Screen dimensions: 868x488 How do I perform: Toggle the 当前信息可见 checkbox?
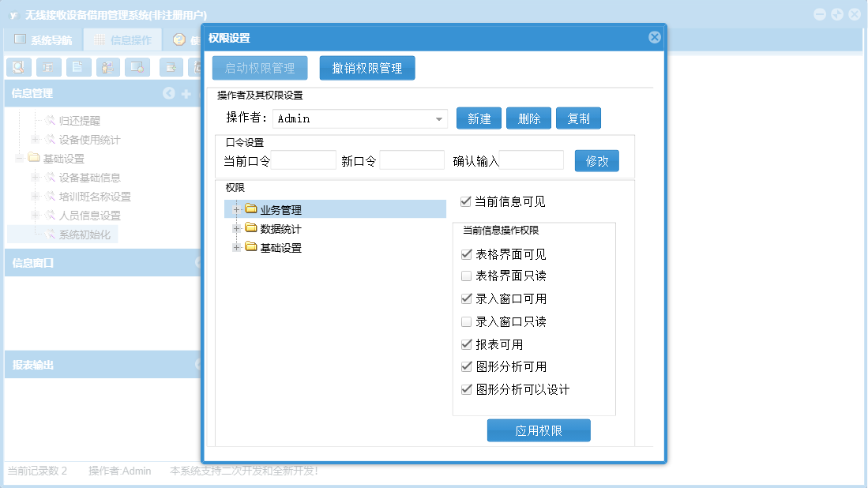pos(465,201)
